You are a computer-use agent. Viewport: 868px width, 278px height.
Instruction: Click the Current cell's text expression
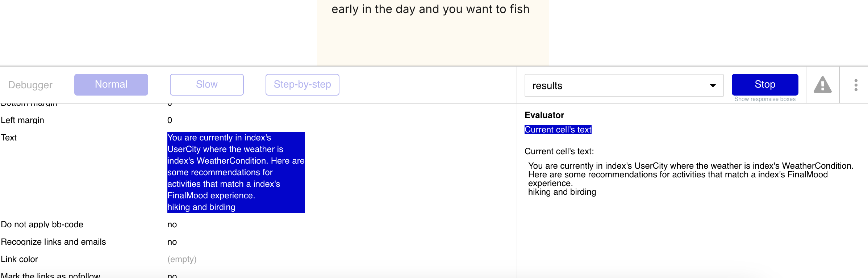(558, 130)
